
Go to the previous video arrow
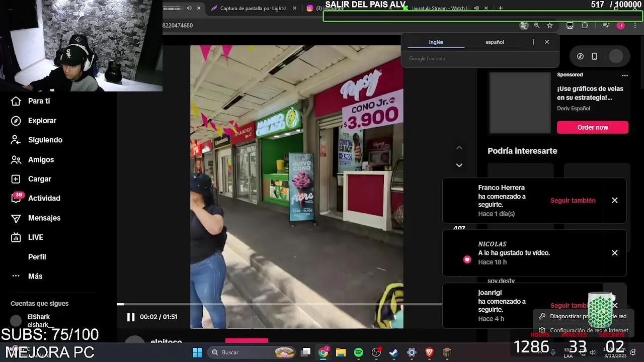(x=459, y=148)
